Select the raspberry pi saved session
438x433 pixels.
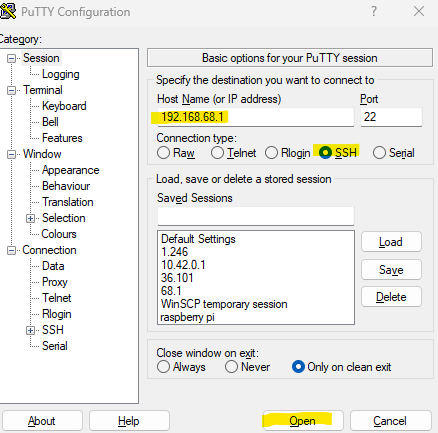(x=187, y=317)
